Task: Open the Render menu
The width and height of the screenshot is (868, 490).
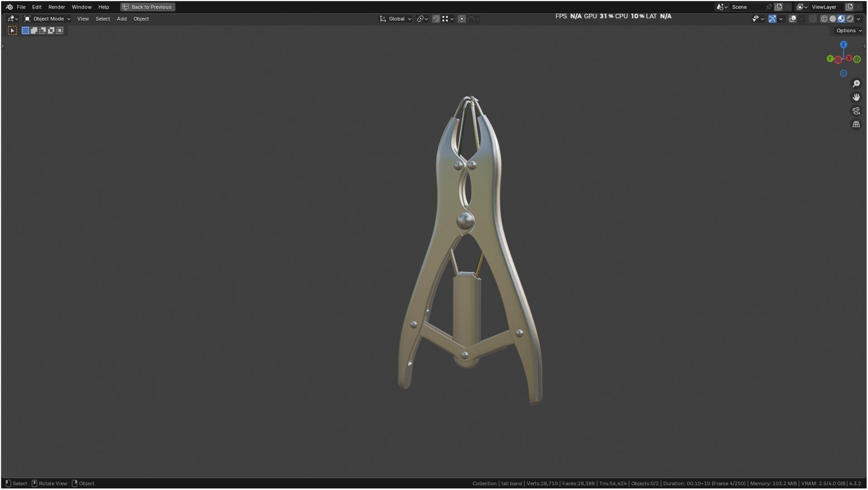Action: [x=57, y=7]
